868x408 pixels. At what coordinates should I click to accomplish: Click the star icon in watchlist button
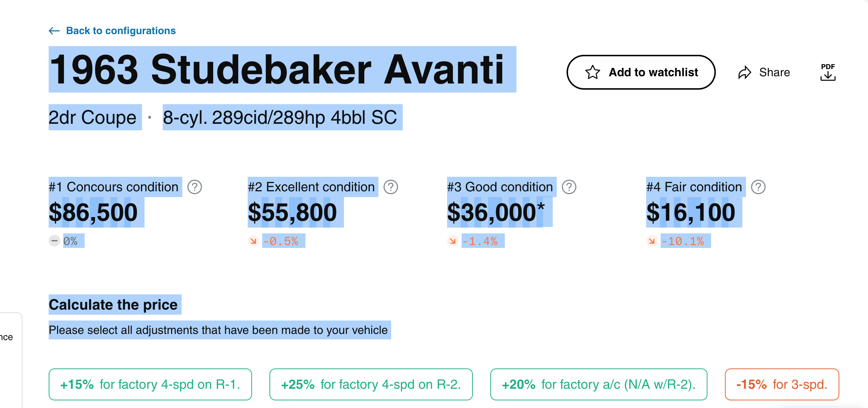click(x=592, y=72)
